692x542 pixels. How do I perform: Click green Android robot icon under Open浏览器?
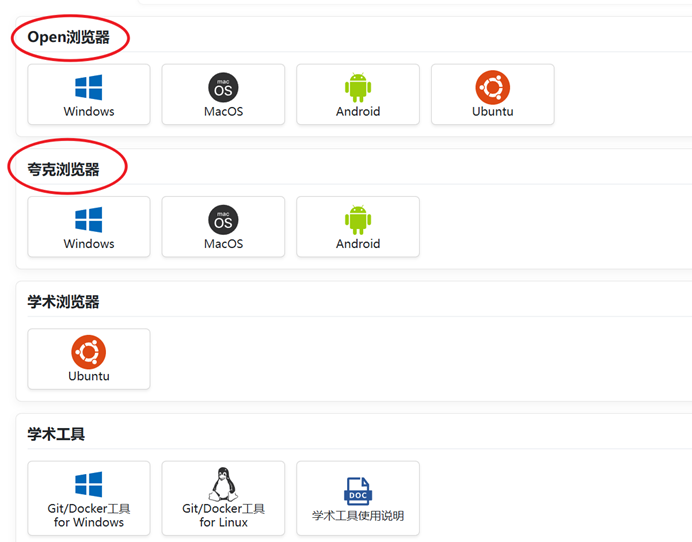358,87
